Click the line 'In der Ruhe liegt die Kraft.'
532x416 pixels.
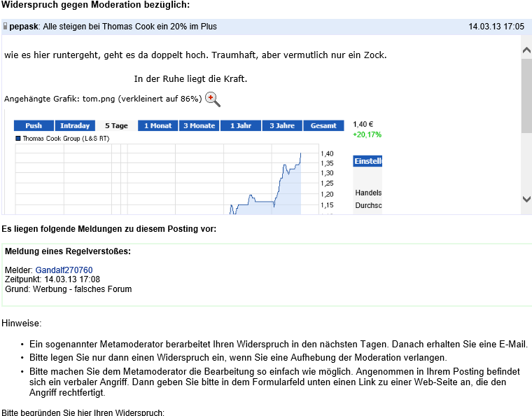[190, 78]
